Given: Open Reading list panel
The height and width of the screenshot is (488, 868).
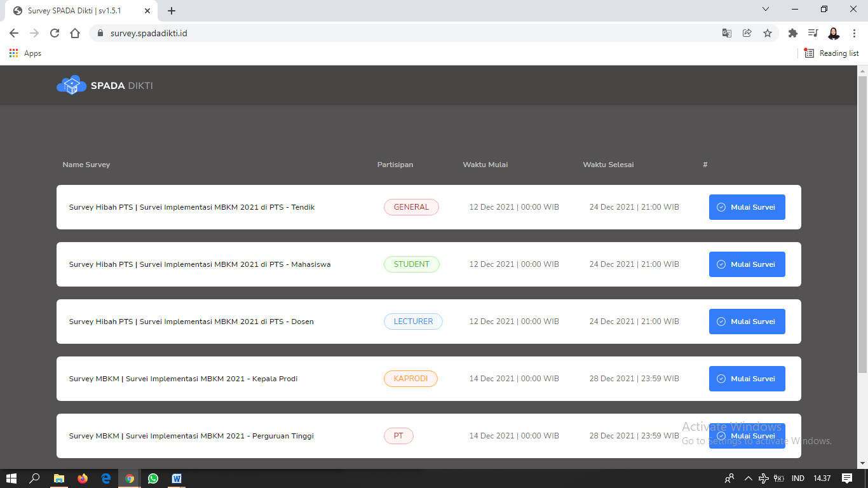Looking at the screenshot, I should click(x=832, y=53).
